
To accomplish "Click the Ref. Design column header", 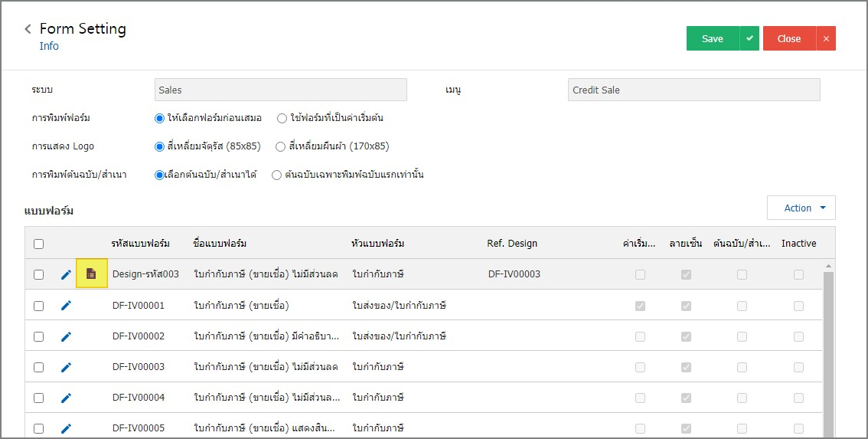I will (x=512, y=244).
